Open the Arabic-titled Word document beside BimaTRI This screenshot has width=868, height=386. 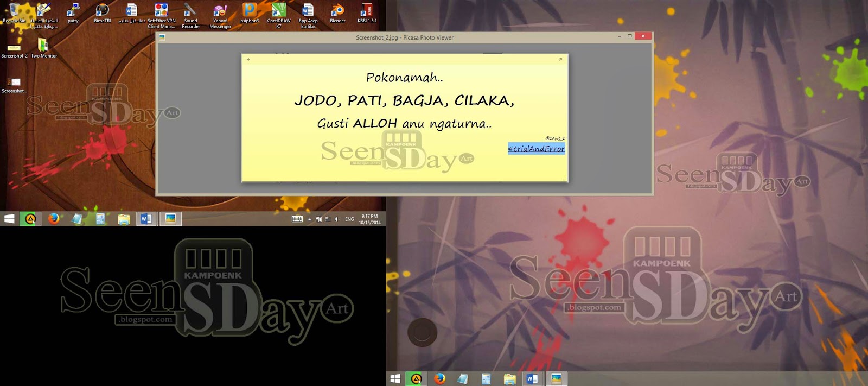[x=132, y=14]
